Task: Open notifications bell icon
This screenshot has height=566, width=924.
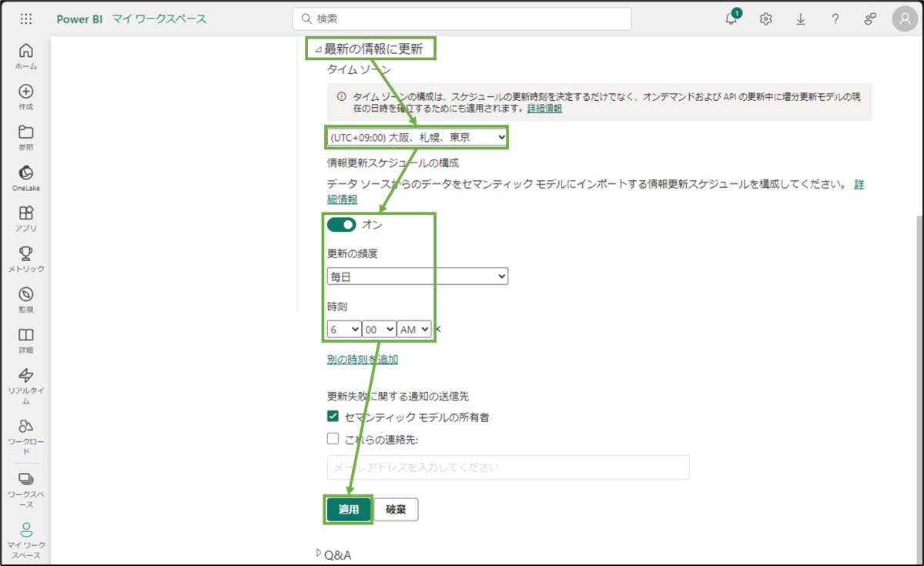Action: [731, 18]
